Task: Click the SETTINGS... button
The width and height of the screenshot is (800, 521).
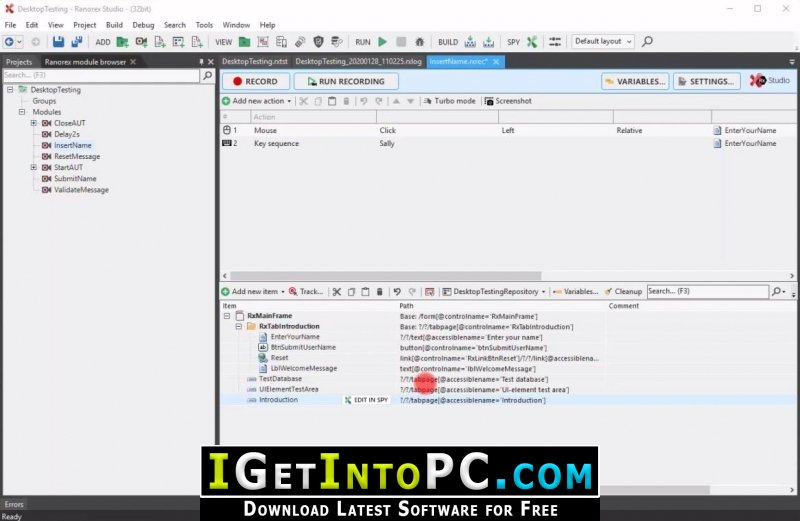Action: coord(707,81)
